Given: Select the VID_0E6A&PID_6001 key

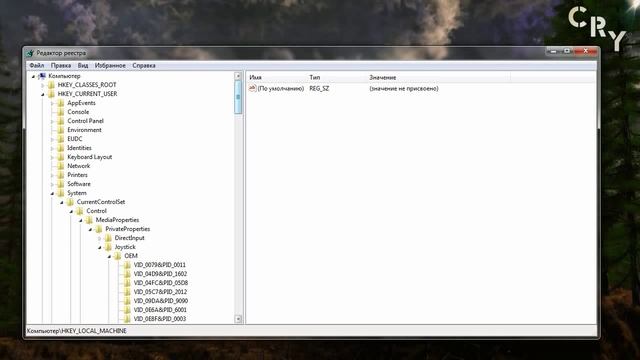Looking at the screenshot, I should click(x=160, y=310).
